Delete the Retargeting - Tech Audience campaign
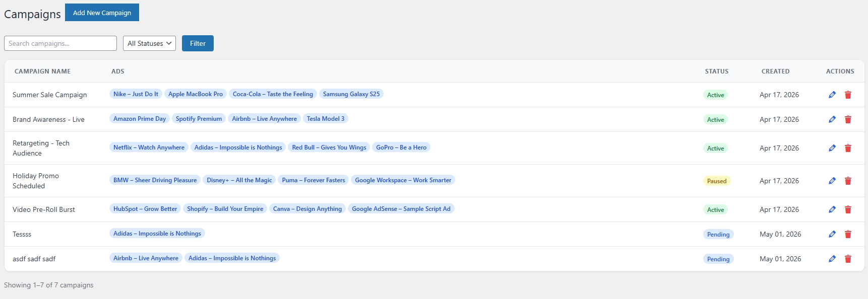Image resolution: width=868 pixels, height=299 pixels. coord(848,148)
